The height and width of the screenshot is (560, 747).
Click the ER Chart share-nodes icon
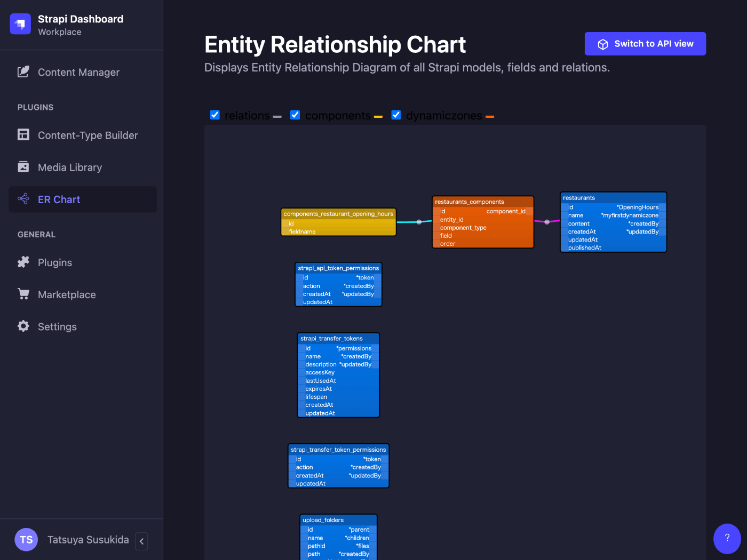click(x=23, y=199)
